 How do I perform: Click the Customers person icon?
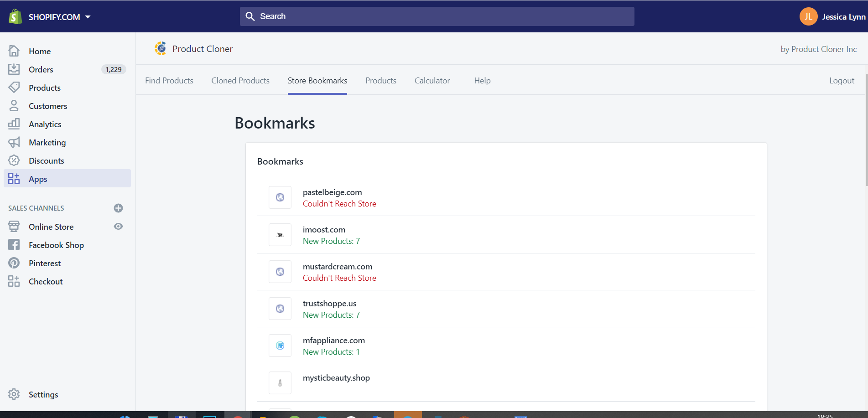tap(14, 106)
